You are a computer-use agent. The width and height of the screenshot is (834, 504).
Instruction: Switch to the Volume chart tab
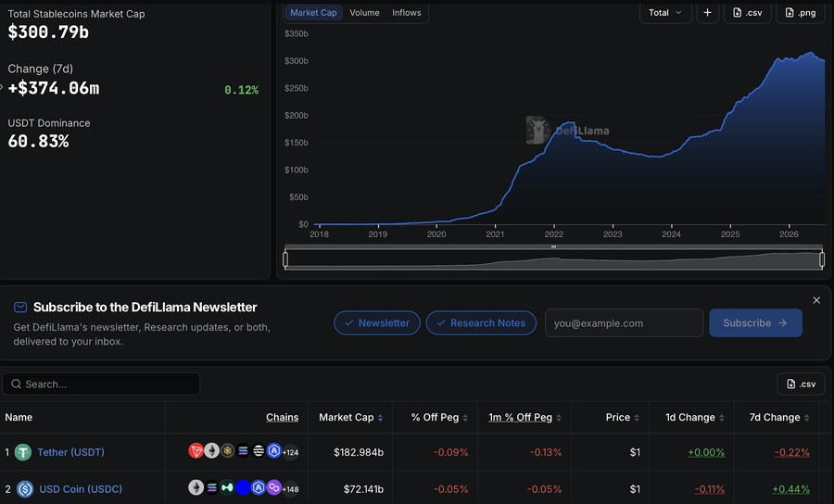pos(364,13)
